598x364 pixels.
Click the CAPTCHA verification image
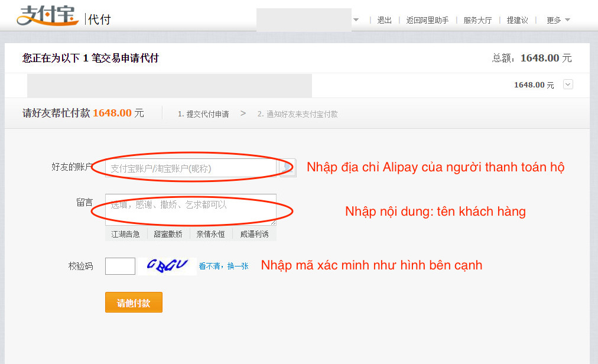click(x=167, y=266)
